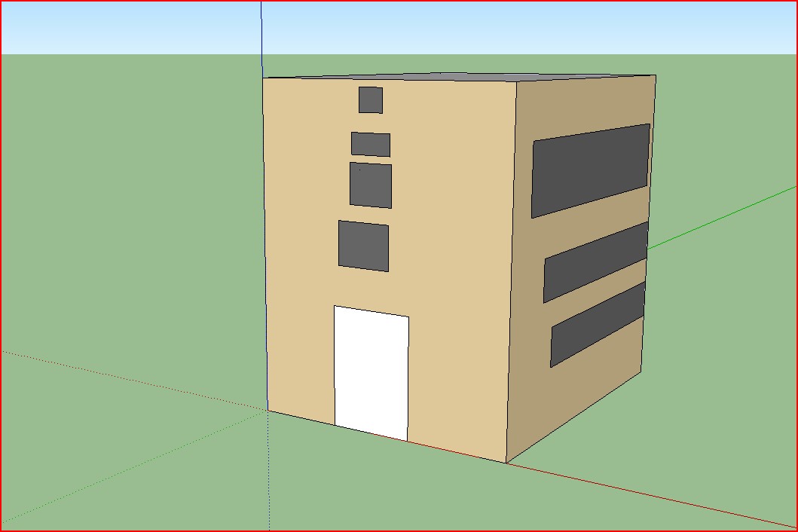Select the front window directly above the door
This screenshot has height=532, width=798.
pyautogui.click(x=363, y=246)
